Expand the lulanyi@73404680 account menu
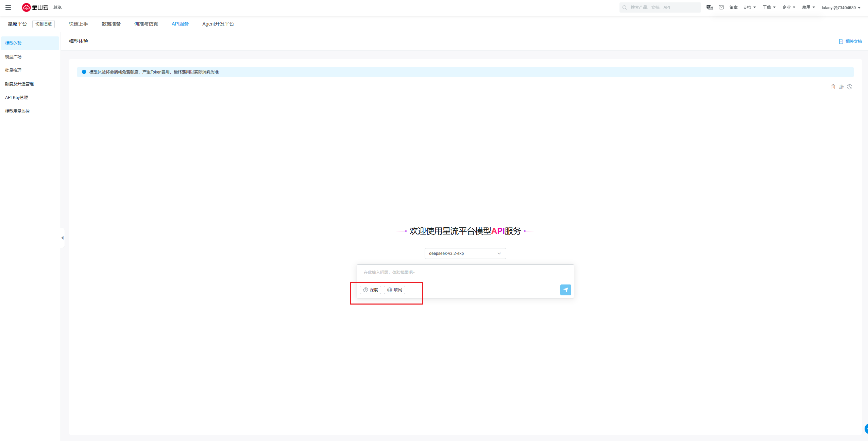The height and width of the screenshot is (441, 868). (x=840, y=7)
